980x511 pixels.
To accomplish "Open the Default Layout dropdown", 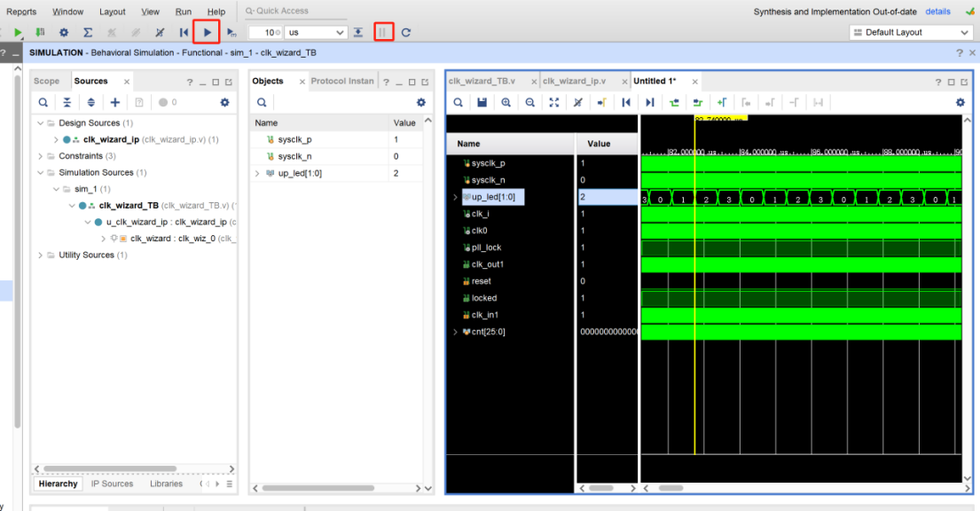I will click(x=911, y=33).
